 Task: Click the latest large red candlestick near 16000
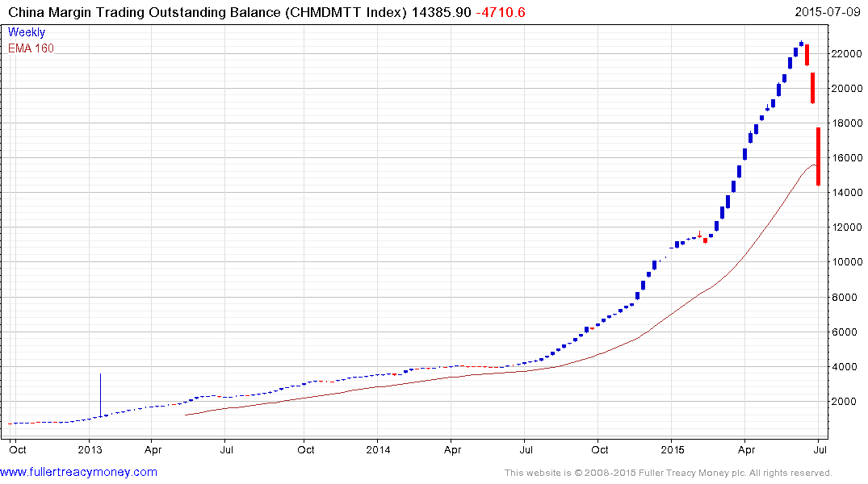(818, 156)
